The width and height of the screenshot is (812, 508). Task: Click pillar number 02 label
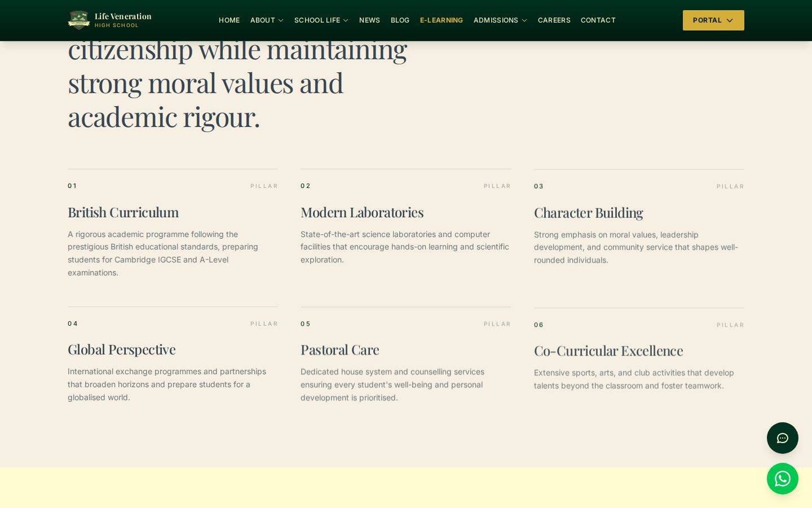pyautogui.click(x=306, y=186)
